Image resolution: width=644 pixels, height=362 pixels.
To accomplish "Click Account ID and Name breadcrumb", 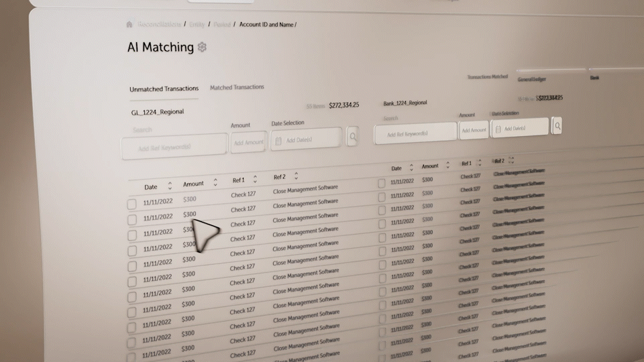I will [266, 25].
